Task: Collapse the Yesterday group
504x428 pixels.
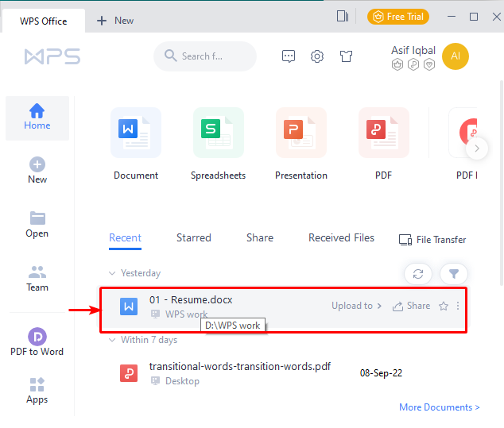Action: [x=112, y=273]
